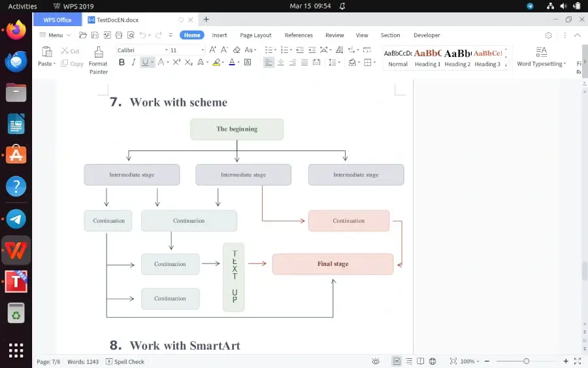Open the Review ribbon tab

point(335,35)
